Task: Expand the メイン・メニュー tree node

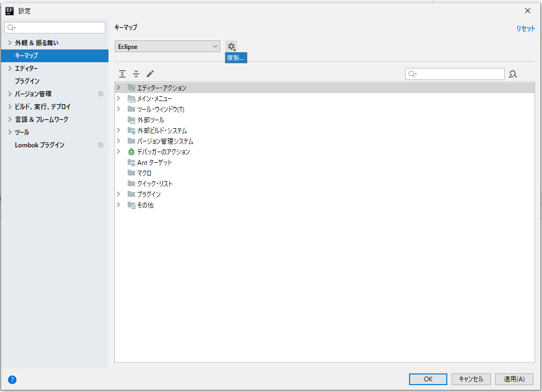Action: pos(119,98)
